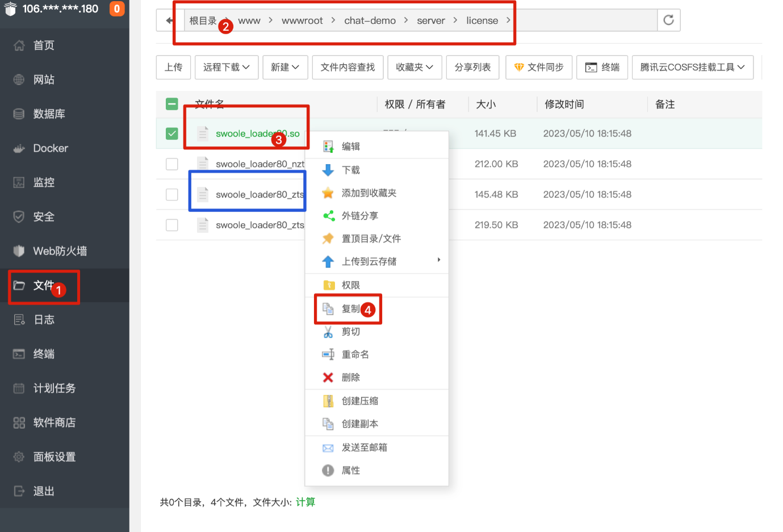Open the 终端 toolbar button
783x532 pixels.
(x=602, y=68)
